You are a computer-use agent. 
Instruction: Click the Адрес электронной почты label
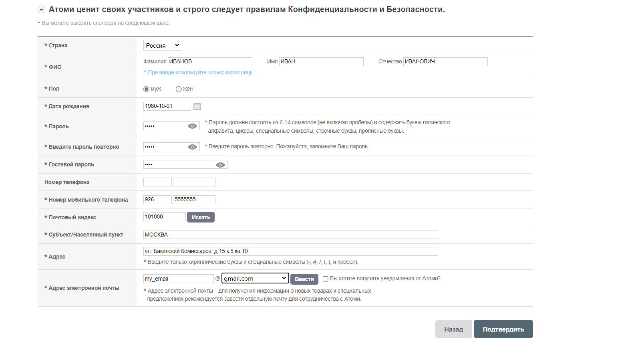82,288
